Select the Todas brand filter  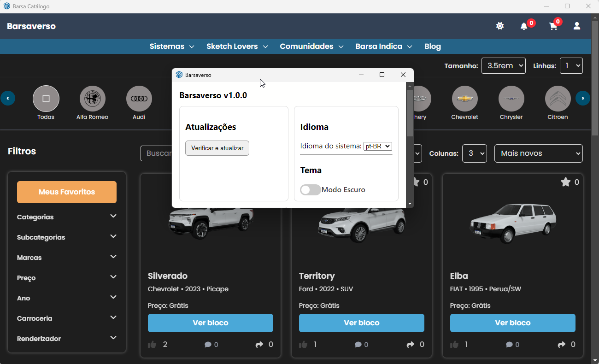(x=46, y=99)
